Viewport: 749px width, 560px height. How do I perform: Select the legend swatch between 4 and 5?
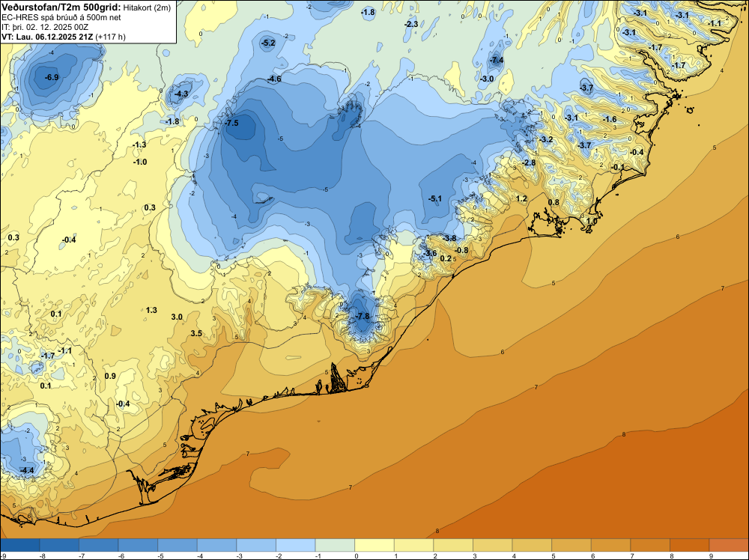click(x=532, y=545)
